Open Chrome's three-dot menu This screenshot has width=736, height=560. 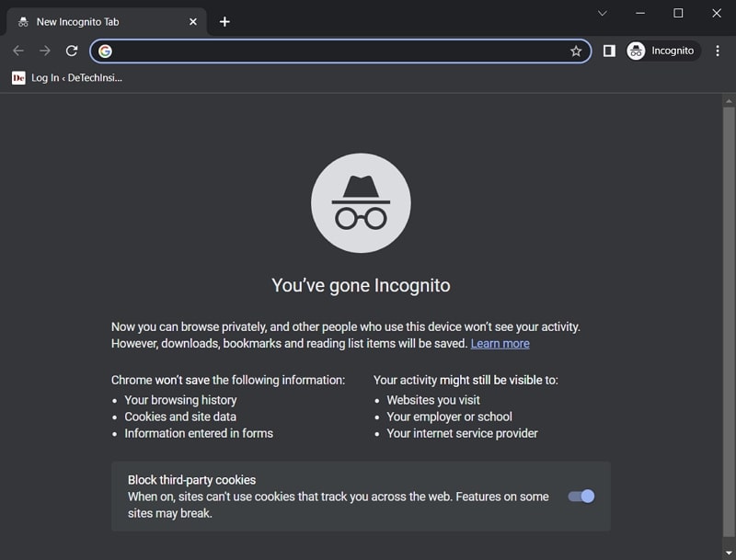(718, 51)
